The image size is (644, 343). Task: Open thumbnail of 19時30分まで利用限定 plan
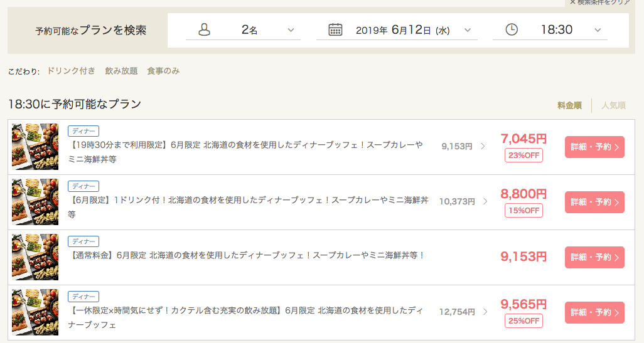35,147
